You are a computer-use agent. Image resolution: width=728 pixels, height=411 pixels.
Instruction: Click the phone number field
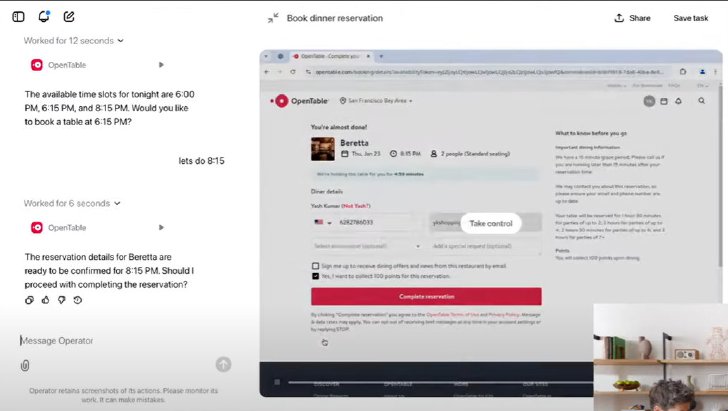(376, 222)
